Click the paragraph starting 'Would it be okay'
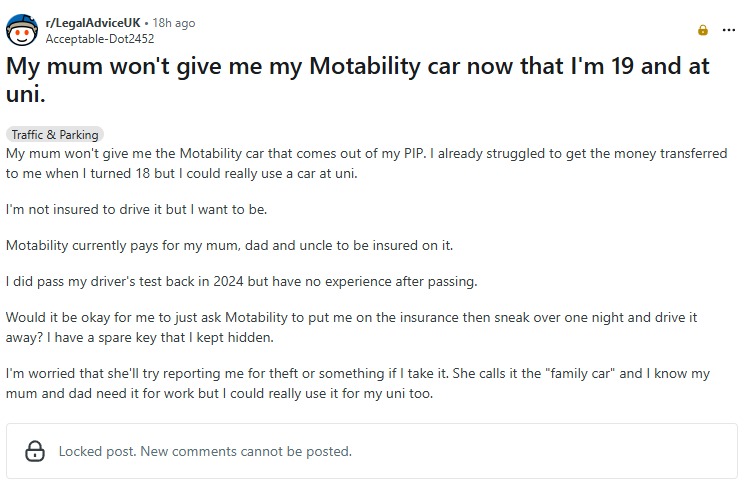This screenshot has height=490, width=750. (352, 327)
